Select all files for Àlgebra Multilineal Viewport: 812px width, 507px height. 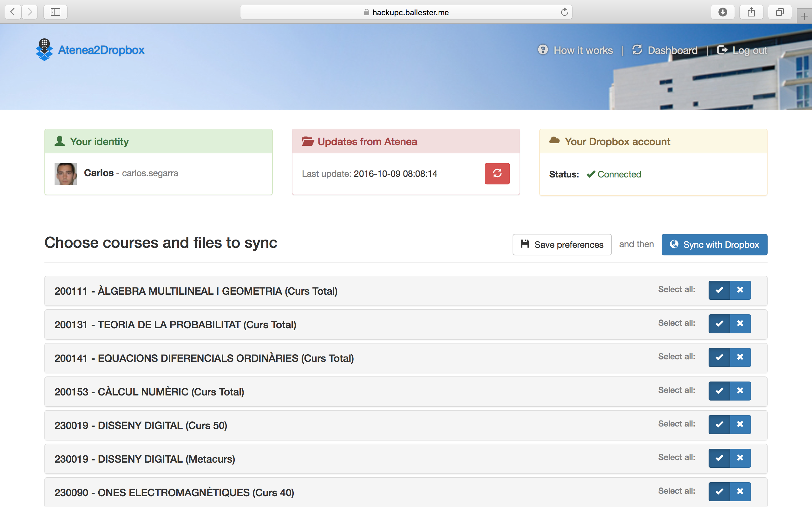tap(719, 290)
